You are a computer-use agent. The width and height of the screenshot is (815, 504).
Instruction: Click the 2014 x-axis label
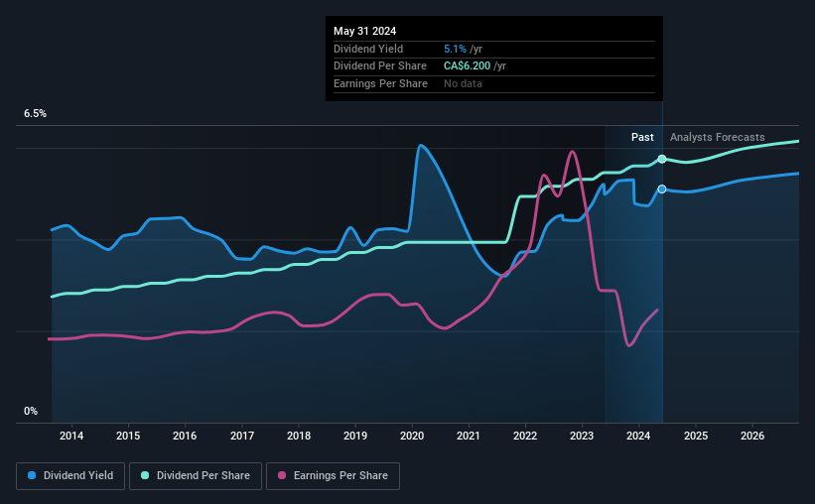[71, 436]
